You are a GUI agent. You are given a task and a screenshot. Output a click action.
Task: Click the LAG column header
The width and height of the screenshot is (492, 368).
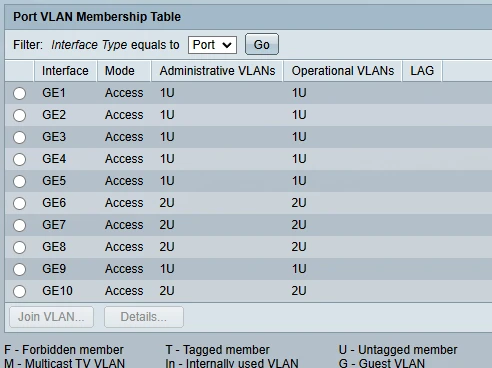pyautogui.click(x=422, y=71)
